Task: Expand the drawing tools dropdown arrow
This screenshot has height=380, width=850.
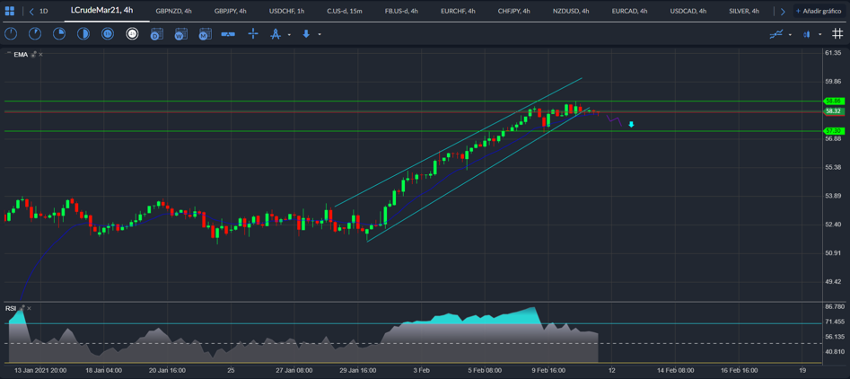Action: (x=289, y=35)
